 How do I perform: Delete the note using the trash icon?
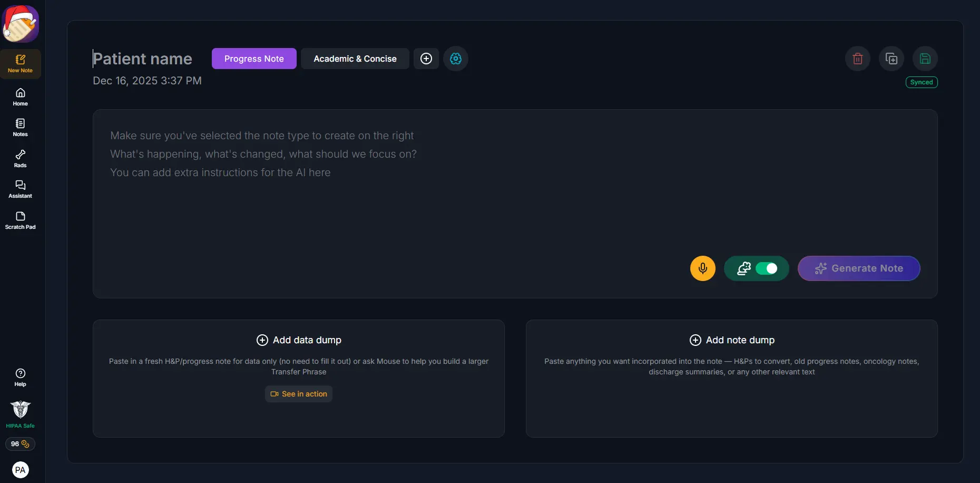pyautogui.click(x=857, y=59)
